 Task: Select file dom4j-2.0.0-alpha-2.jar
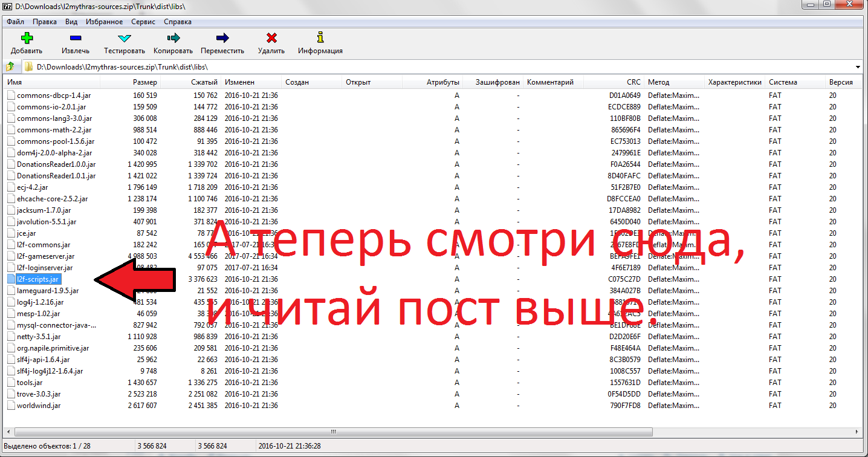(x=54, y=153)
